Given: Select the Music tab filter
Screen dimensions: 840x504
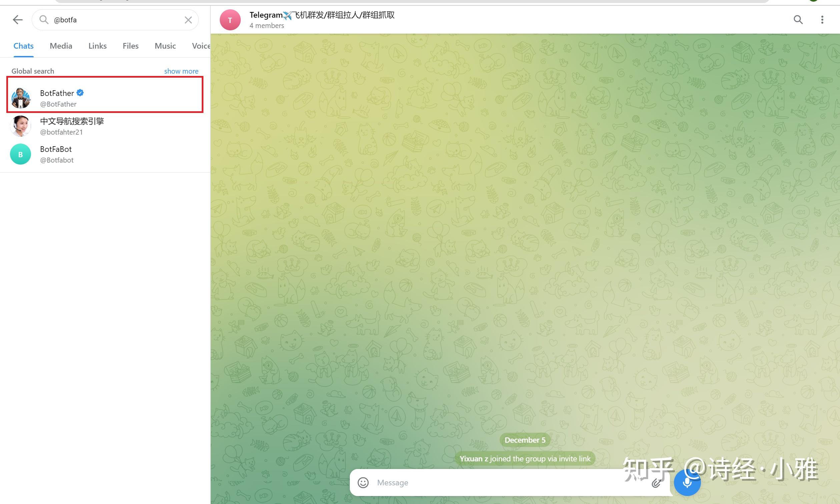Looking at the screenshot, I should click(x=166, y=46).
